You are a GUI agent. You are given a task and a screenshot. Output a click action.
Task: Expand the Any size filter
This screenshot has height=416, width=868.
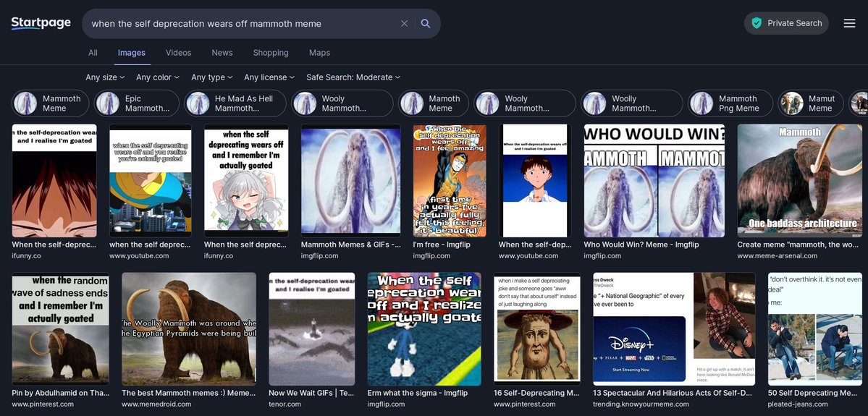(x=105, y=77)
